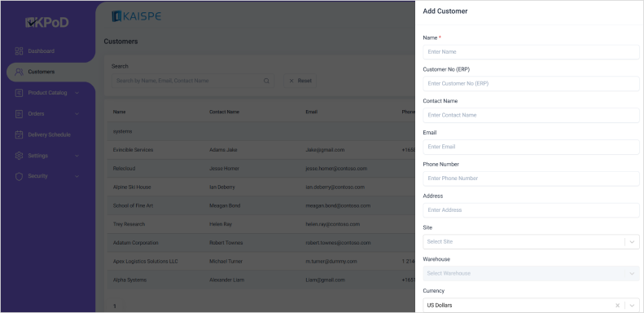
Task: Click the KAISPE logo in header
Action: tap(136, 16)
